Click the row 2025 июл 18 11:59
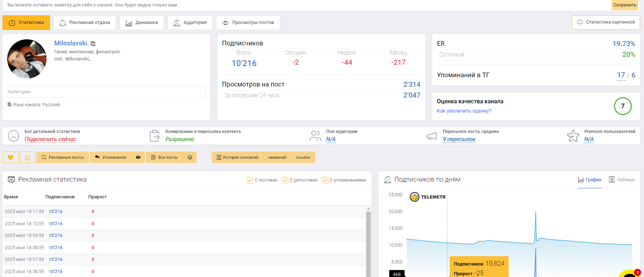Viewport: 644px width, 277px height. tap(184, 212)
